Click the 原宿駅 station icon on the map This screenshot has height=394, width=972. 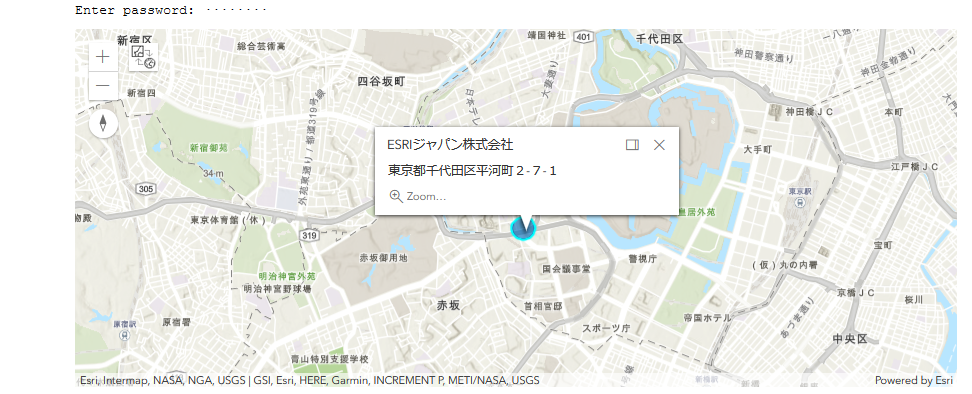[125, 335]
